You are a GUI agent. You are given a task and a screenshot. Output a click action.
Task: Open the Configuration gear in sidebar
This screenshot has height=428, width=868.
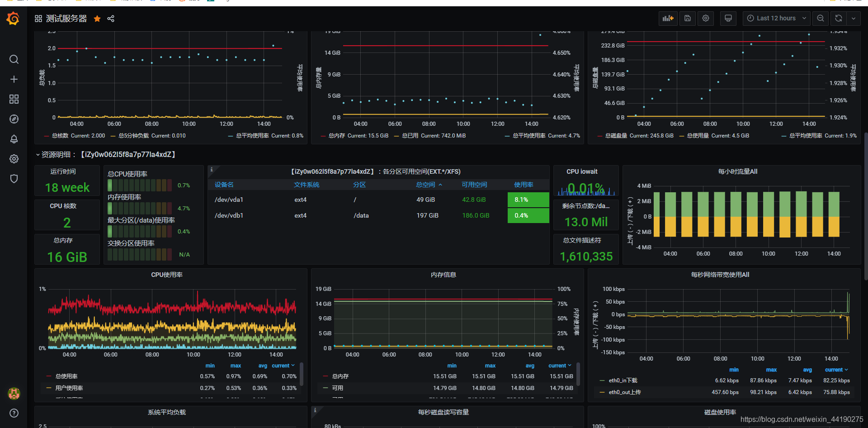(x=14, y=159)
